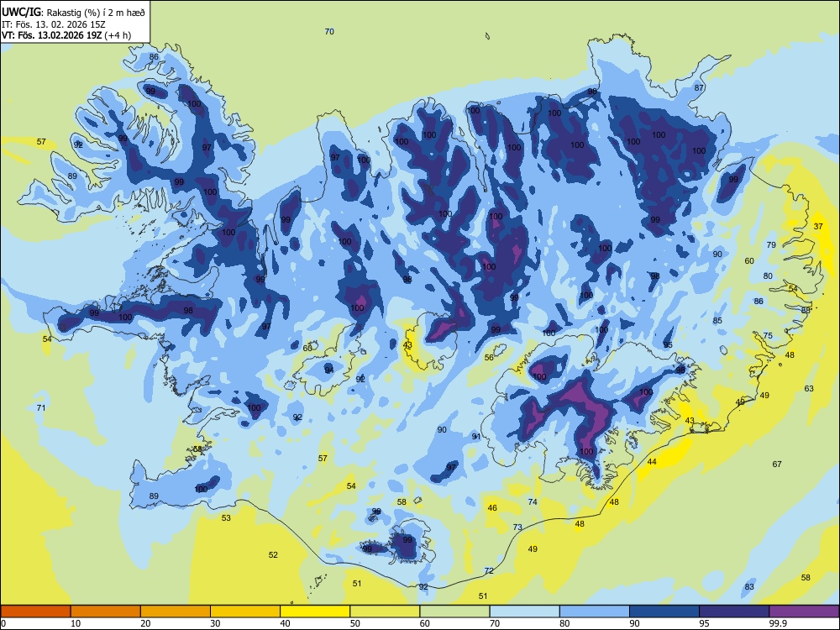
Task: Click the map value '46' in the south
Action: [x=491, y=508]
